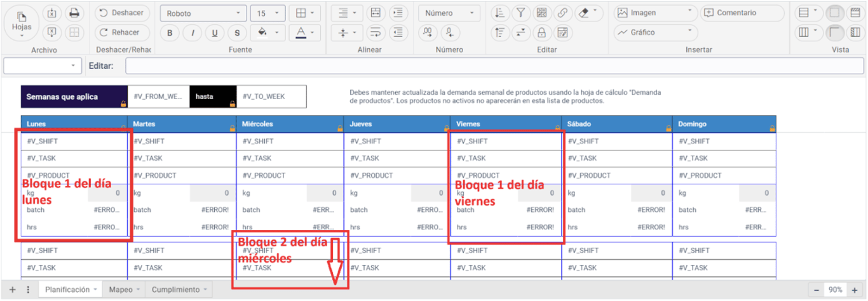Open the Roboto font family dropdown
Image resolution: width=868 pixels, height=301 pixels.
(x=203, y=13)
